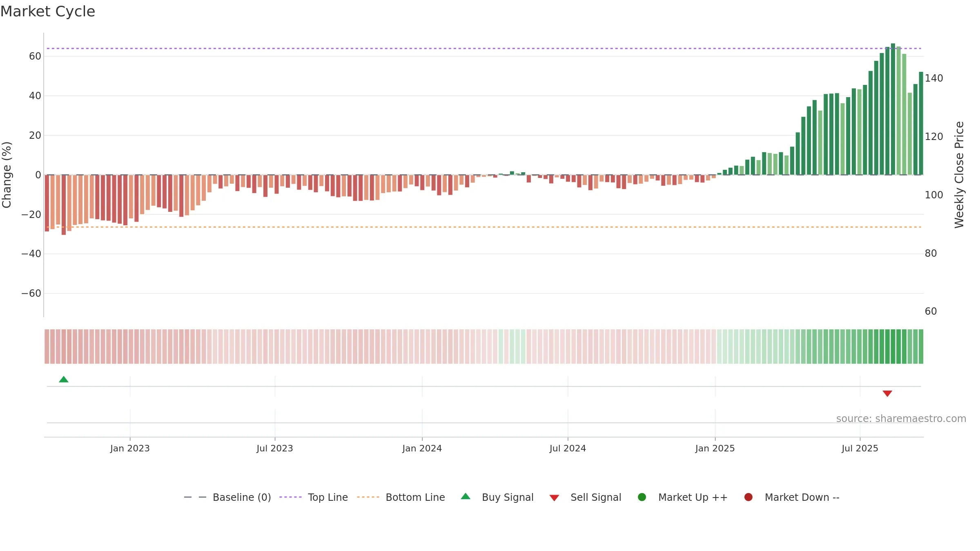Click the green Buy Signal triangle marker

pos(64,380)
